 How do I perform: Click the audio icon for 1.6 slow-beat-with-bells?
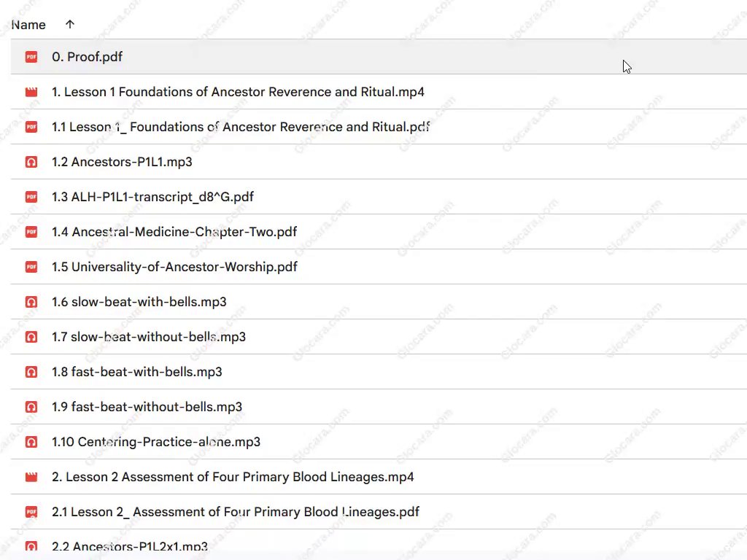click(x=31, y=302)
